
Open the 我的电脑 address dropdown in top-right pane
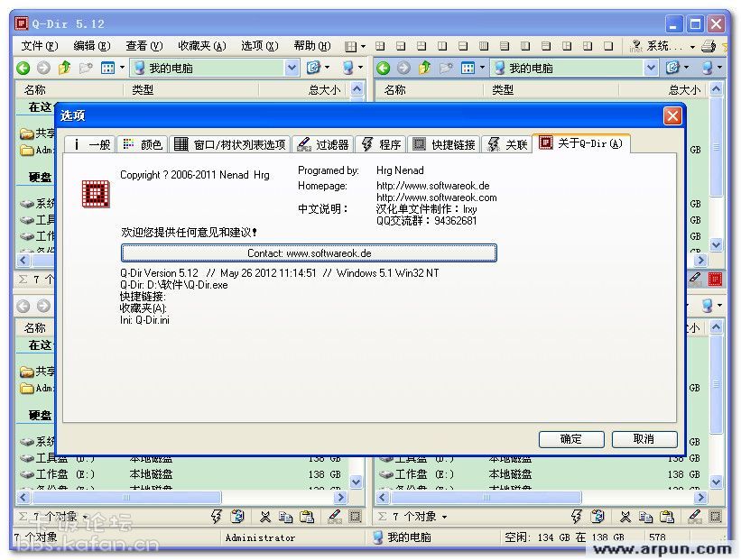(x=652, y=68)
